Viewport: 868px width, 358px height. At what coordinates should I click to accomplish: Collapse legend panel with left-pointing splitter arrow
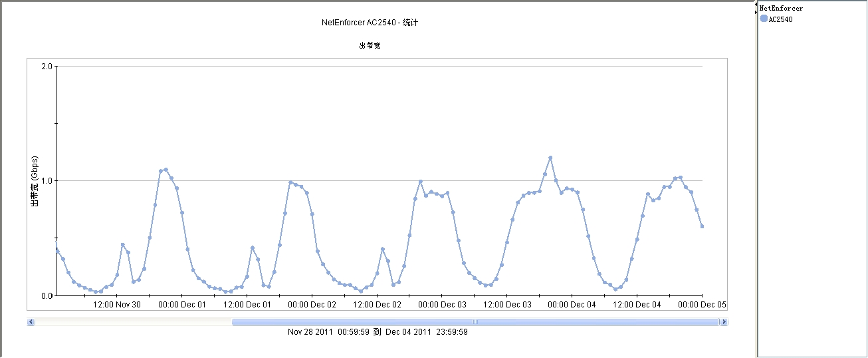pos(756,5)
